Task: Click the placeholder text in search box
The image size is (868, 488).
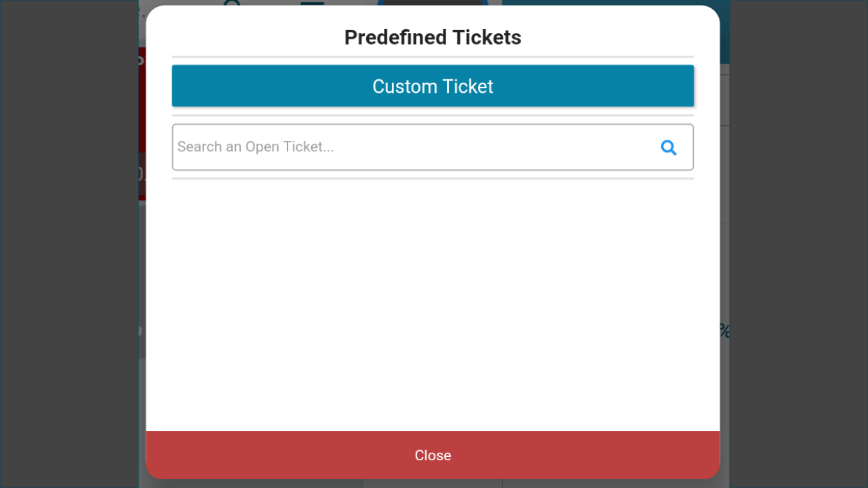Action: tap(256, 147)
